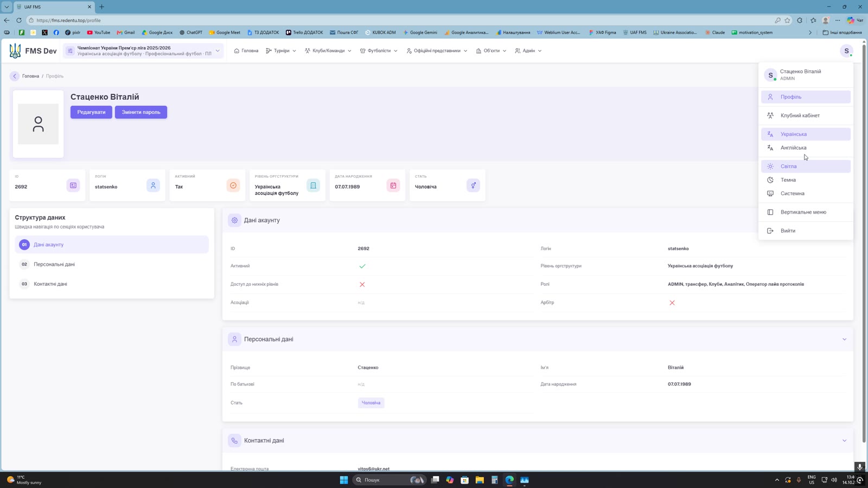Click the check icon on Активний card
This screenshot has height=488, width=868.
coord(233,185)
